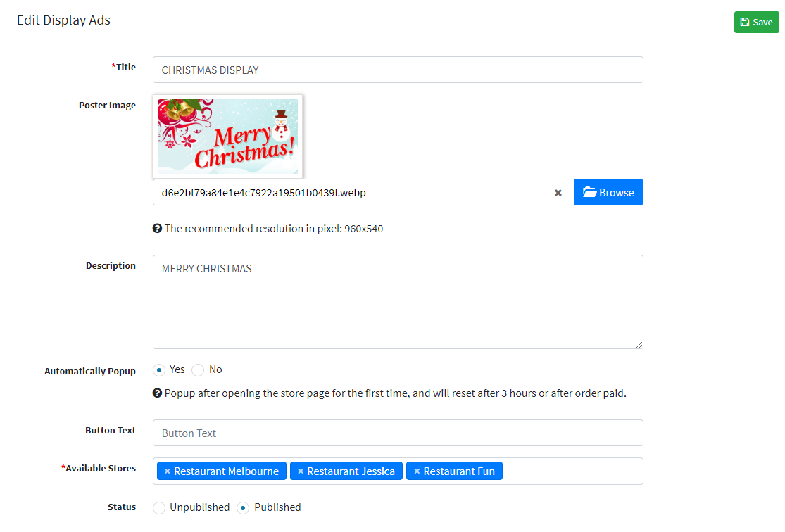
Task: Set status to Published
Action: (x=243, y=508)
